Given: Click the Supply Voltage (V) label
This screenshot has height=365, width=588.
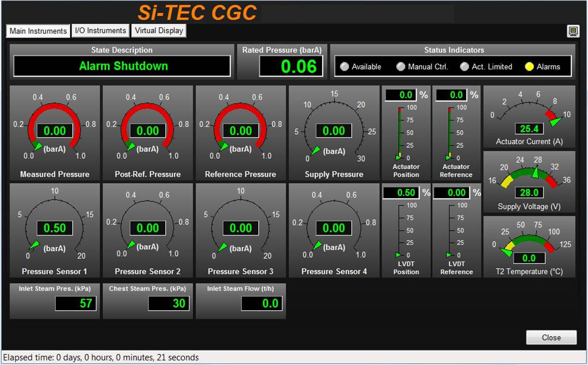Looking at the screenshot, I should tap(529, 206).
